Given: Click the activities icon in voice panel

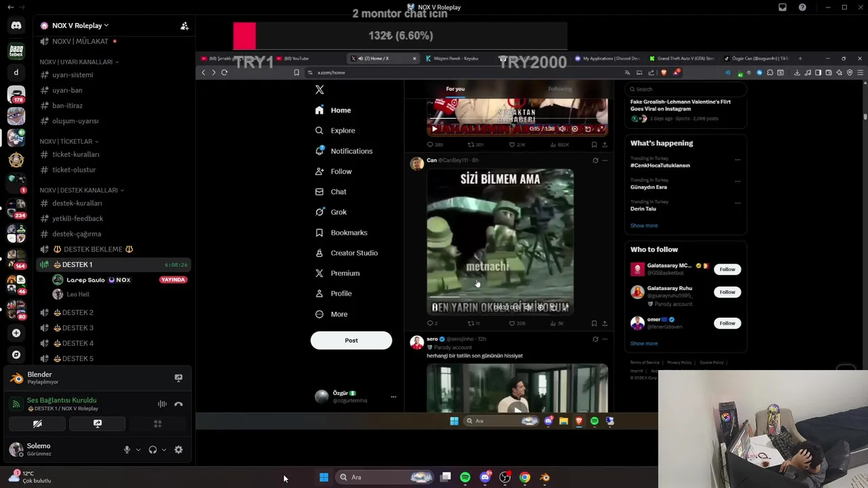Looking at the screenshot, I should [x=157, y=424].
